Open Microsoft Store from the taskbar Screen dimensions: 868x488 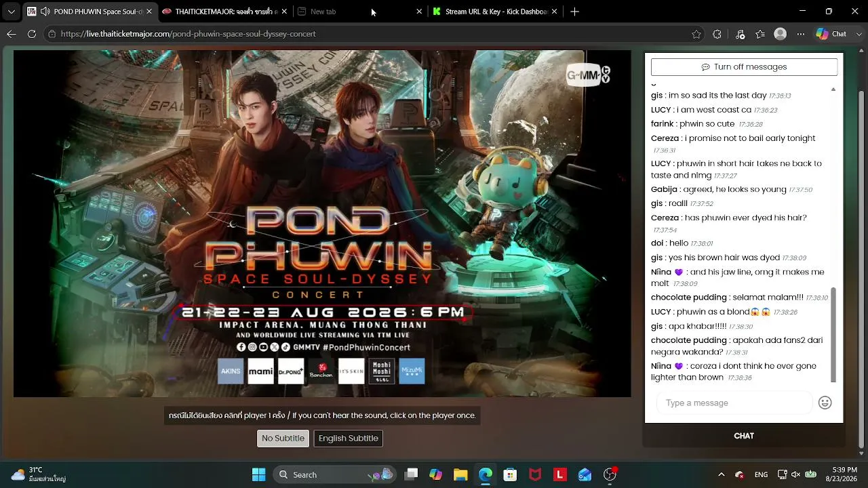click(510, 474)
